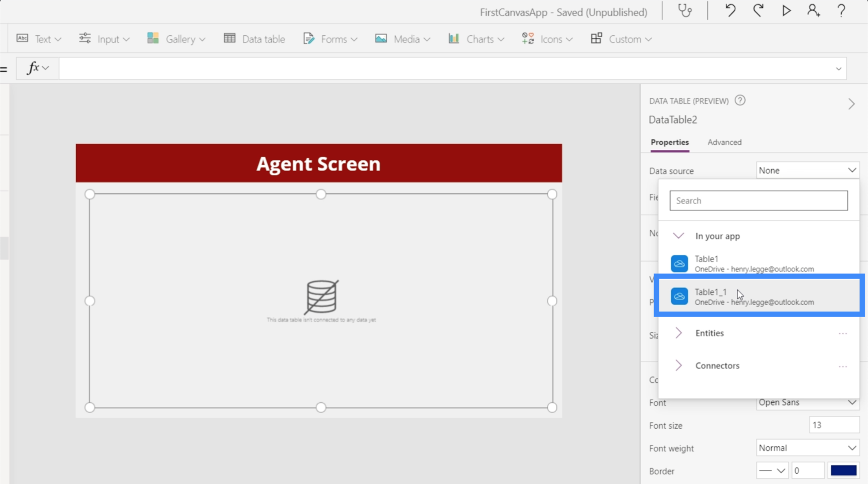Image resolution: width=868 pixels, height=484 pixels.
Task: Switch to the Properties tab
Action: pos(670,142)
